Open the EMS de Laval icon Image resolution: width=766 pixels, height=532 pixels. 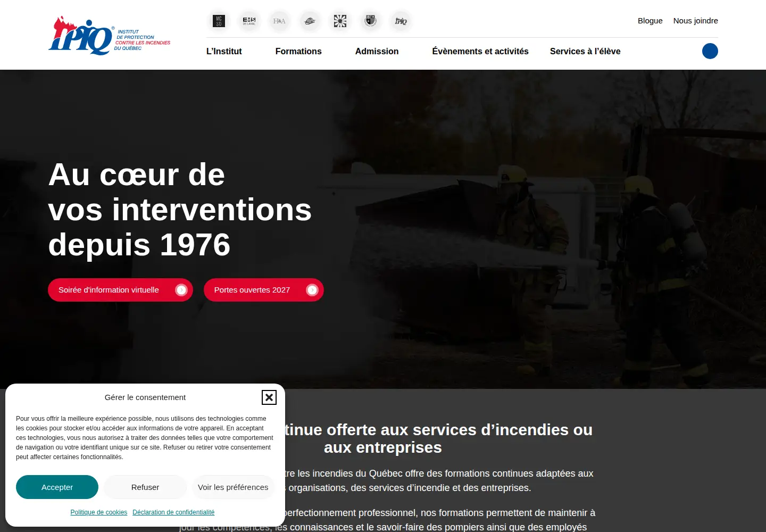click(249, 21)
